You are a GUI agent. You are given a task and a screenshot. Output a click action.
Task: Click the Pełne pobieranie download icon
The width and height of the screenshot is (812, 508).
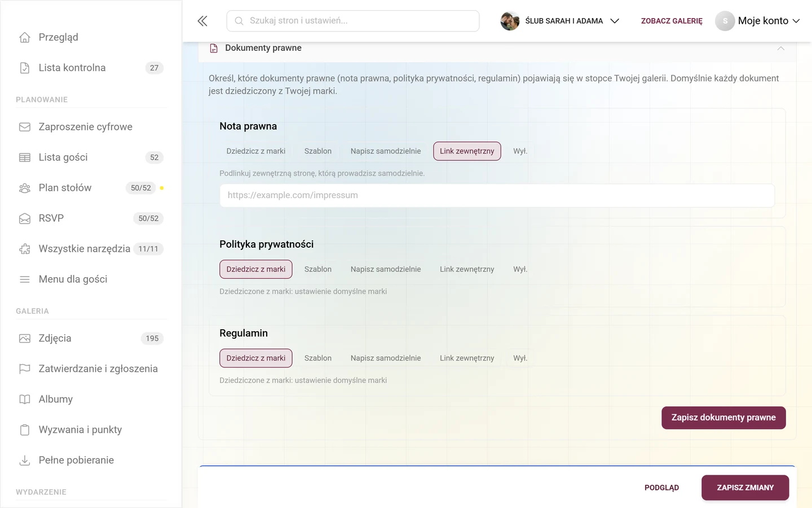pos(25,461)
